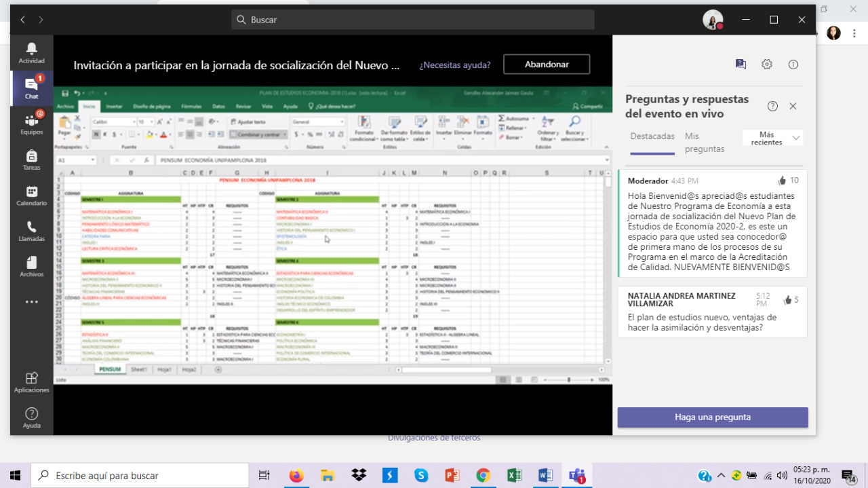Open Equipos in the Teams sidebar
The width and height of the screenshot is (868, 488).
(x=31, y=124)
